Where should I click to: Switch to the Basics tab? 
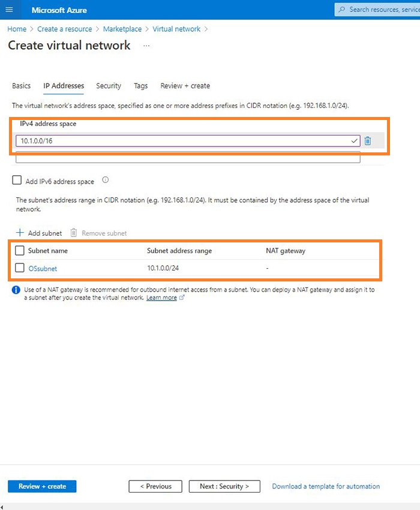click(22, 86)
